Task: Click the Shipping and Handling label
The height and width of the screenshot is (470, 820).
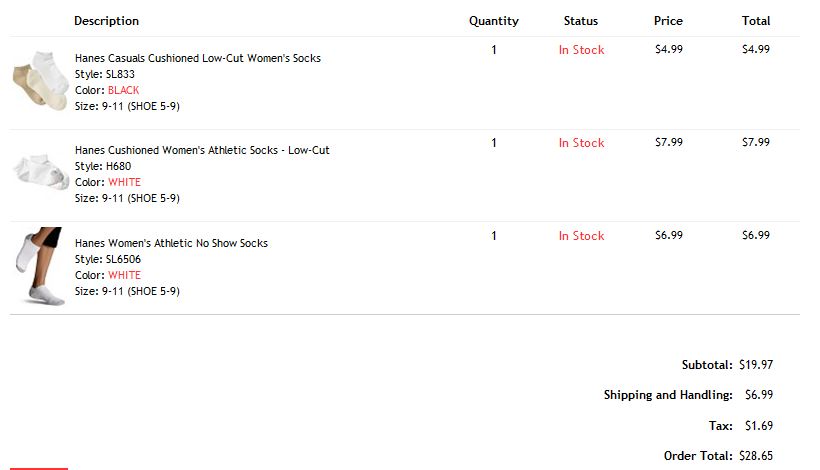Action: 668,395
